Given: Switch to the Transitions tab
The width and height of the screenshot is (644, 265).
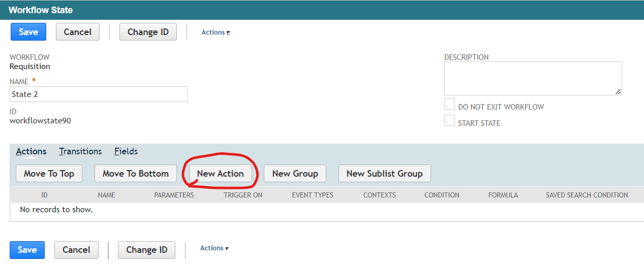Looking at the screenshot, I should (80, 151).
